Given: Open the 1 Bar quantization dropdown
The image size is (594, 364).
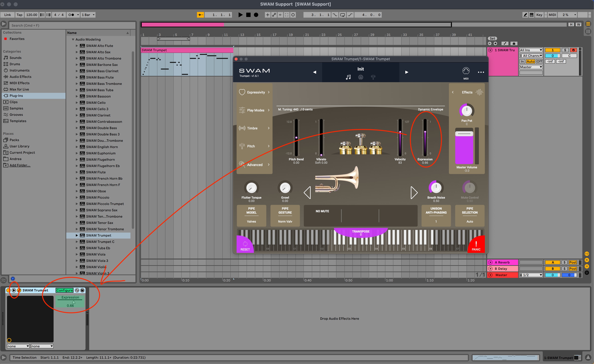Looking at the screenshot, I should [x=88, y=15].
